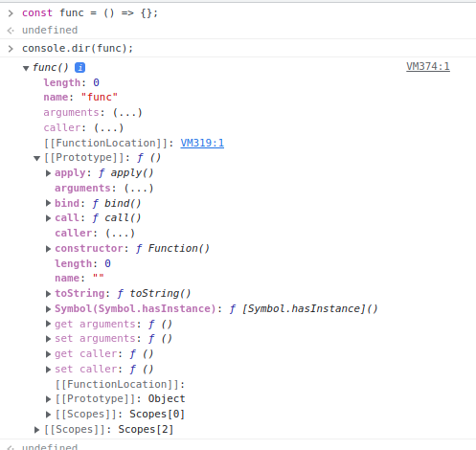Screen dimensions: 476x450
Task: Click the input chevron beside console.dir(func)
Action: pyautogui.click(x=11, y=49)
